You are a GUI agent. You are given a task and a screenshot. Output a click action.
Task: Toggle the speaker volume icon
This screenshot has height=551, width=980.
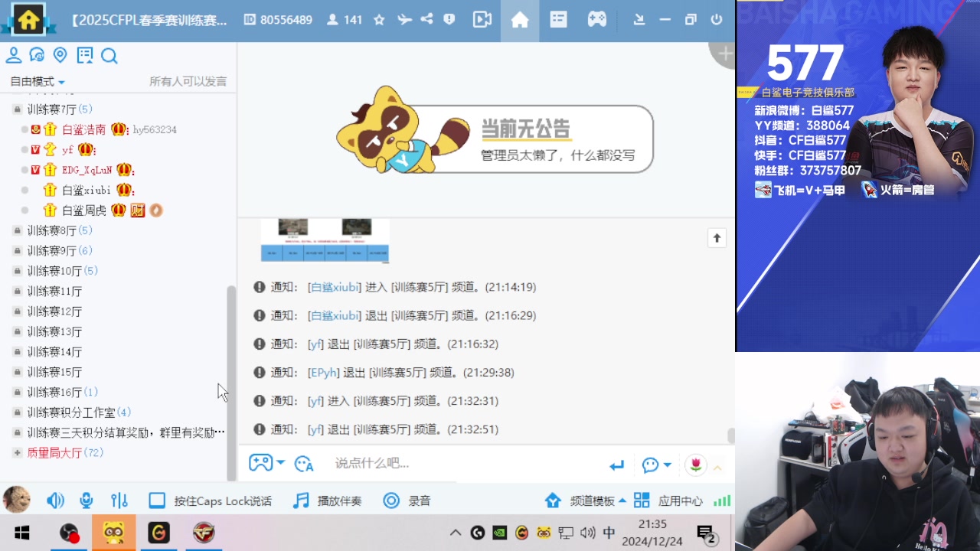point(55,500)
